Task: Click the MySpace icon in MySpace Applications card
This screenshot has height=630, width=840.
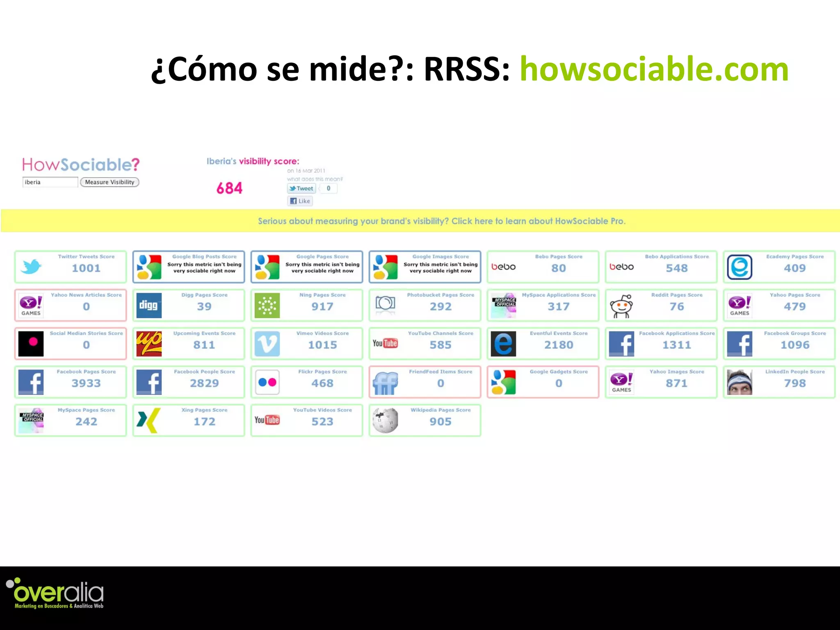Action: (x=504, y=306)
